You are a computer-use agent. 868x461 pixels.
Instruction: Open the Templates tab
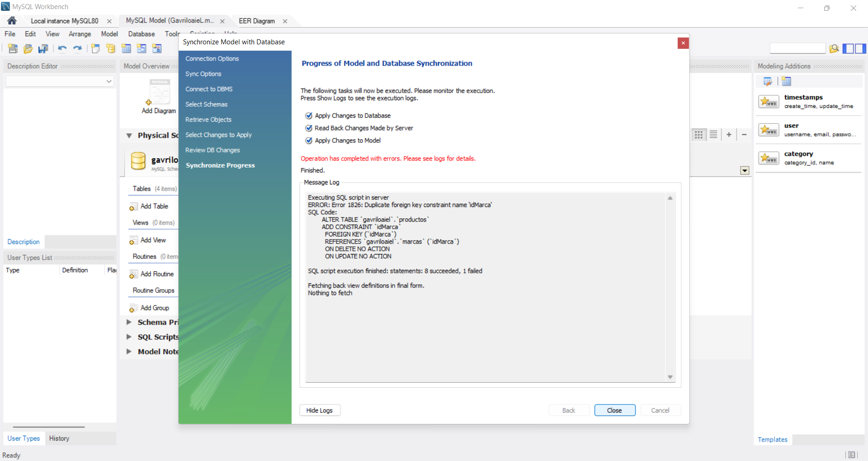coord(773,440)
